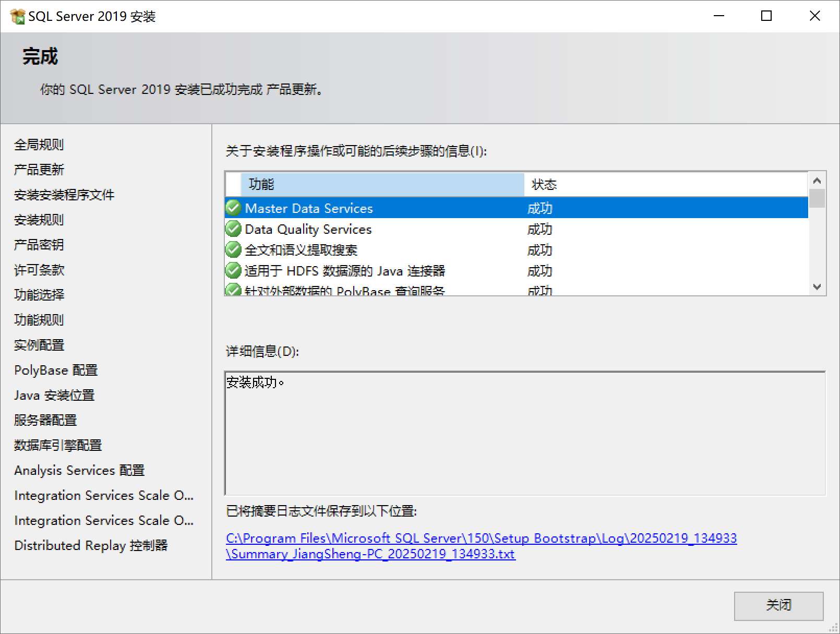Screen dimensions: 840x634
Task: Sort by the 功能 column header
Action: pos(382,184)
